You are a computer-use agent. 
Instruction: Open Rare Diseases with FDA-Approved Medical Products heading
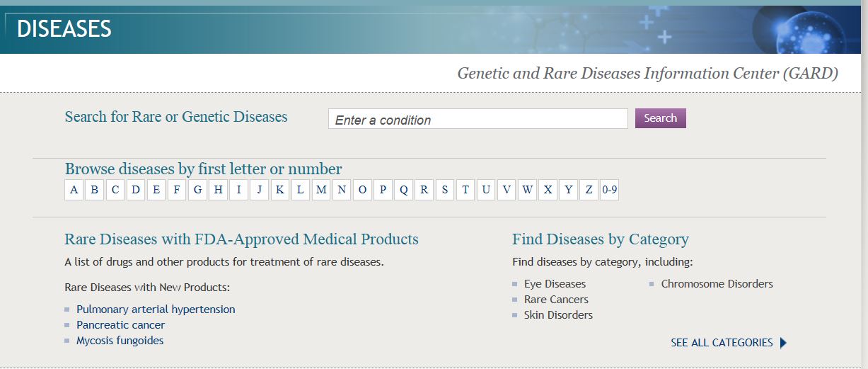[241, 239]
